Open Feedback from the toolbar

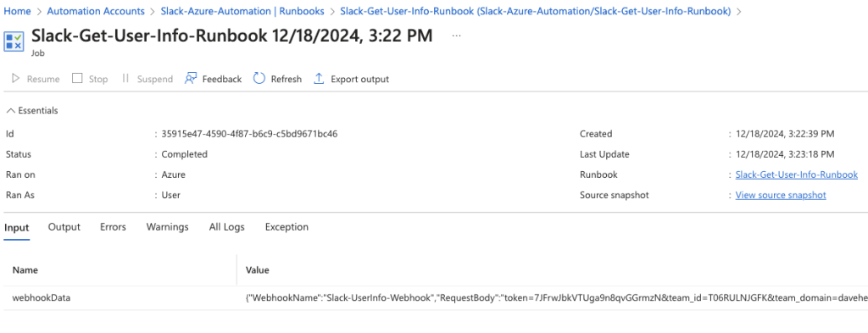point(213,79)
